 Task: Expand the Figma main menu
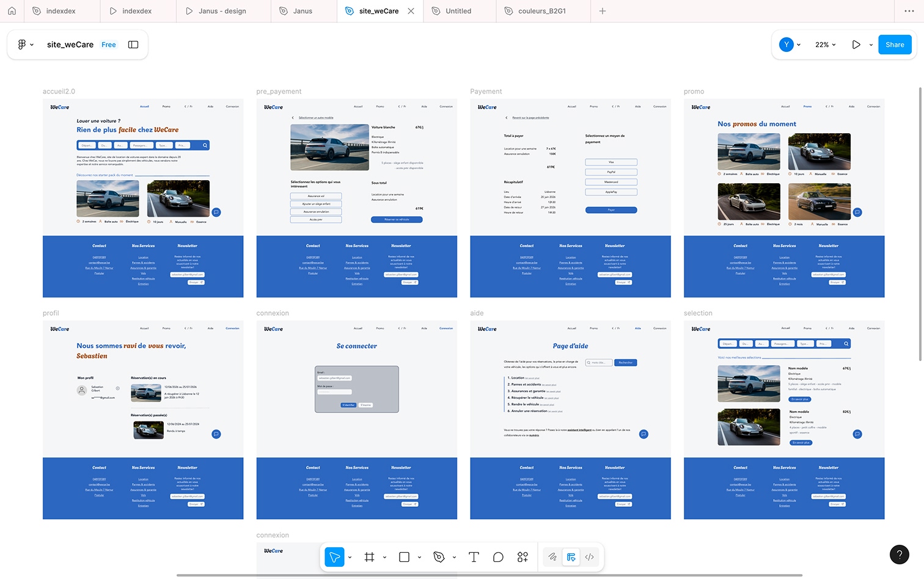[25, 45]
